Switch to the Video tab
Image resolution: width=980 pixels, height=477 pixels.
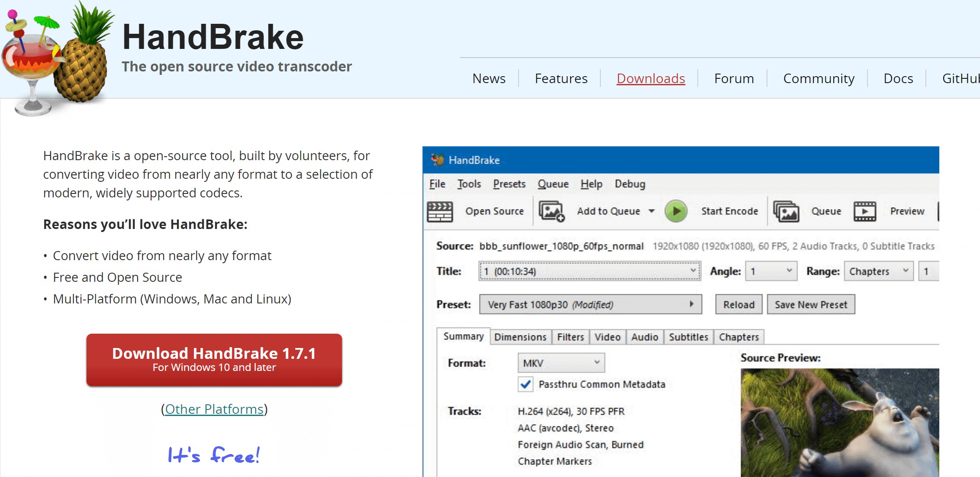[607, 337]
